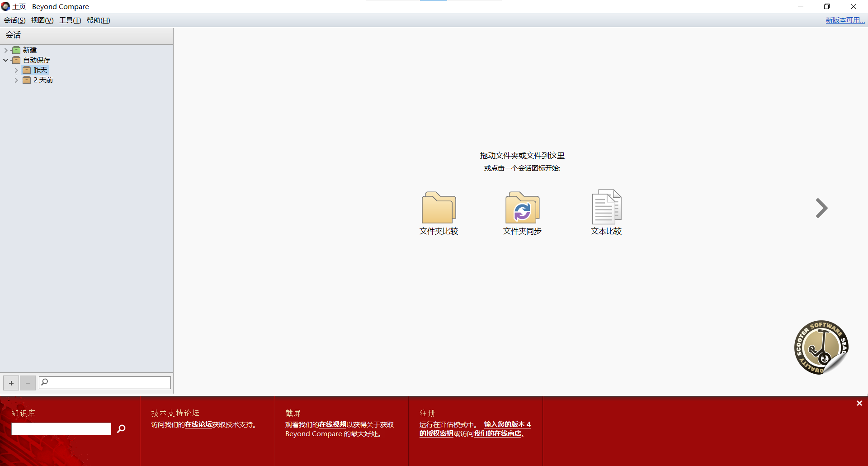Click the 新版本可用 link
The image size is (868, 466).
pyautogui.click(x=845, y=20)
